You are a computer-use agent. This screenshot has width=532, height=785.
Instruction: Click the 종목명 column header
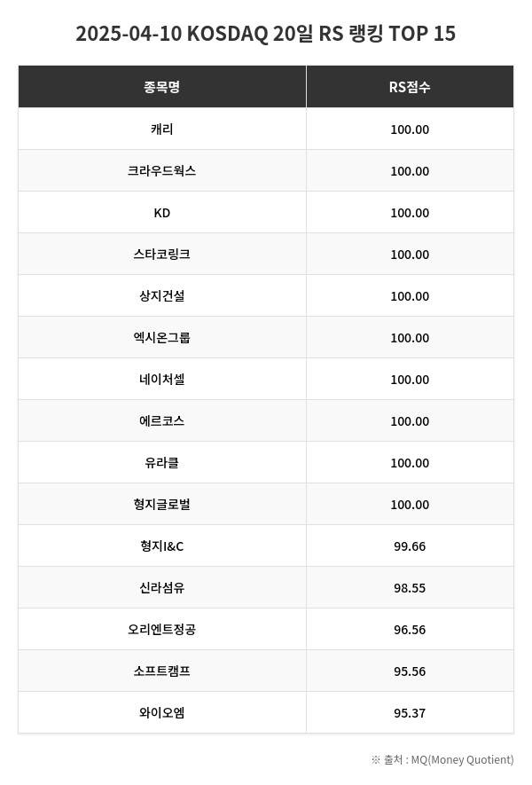pos(161,87)
